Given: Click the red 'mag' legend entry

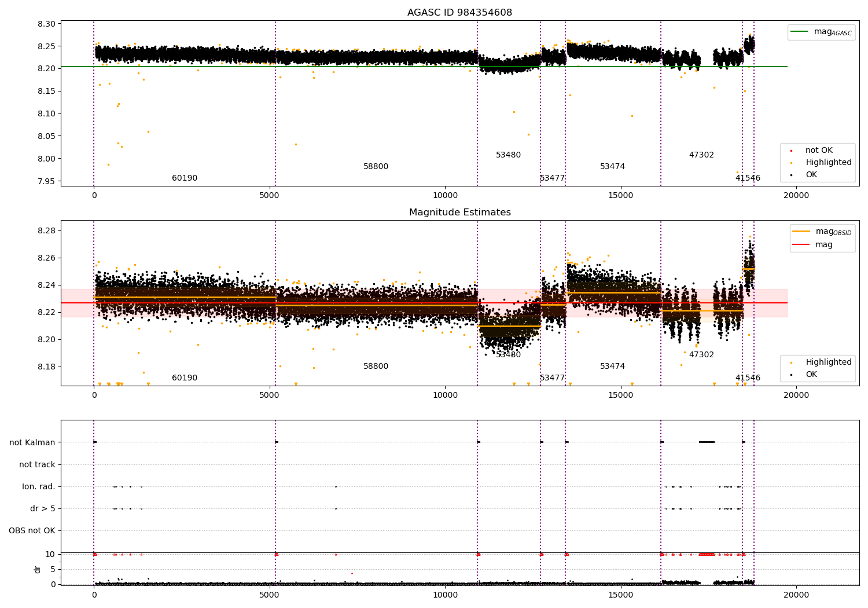Looking at the screenshot, I should point(823,245).
